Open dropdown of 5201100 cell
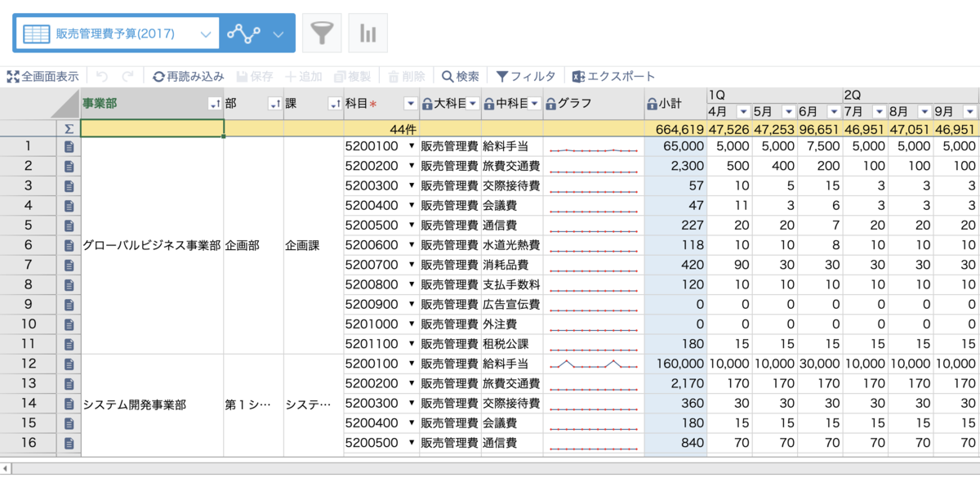 [412, 344]
